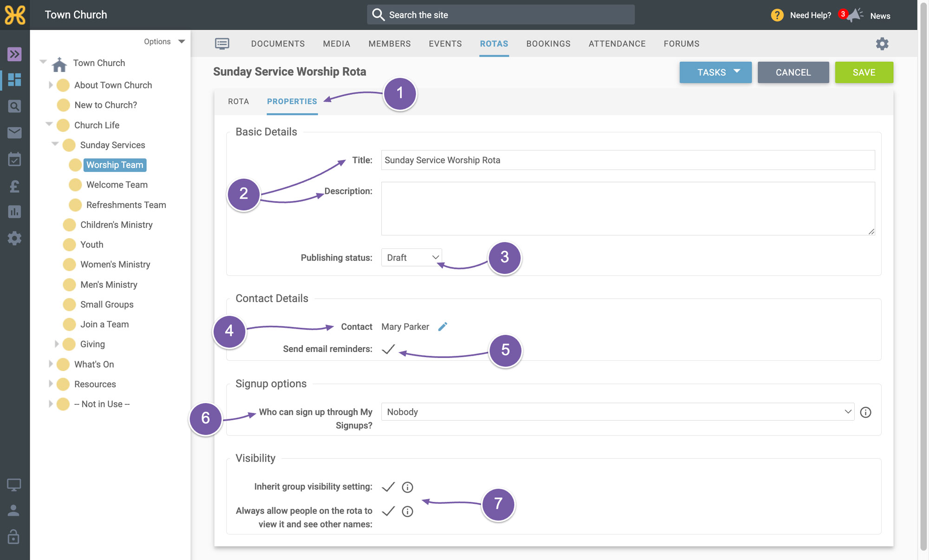929x560 pixels.
Task: Toggle Send email reminders checkmark
Action: 388,349
